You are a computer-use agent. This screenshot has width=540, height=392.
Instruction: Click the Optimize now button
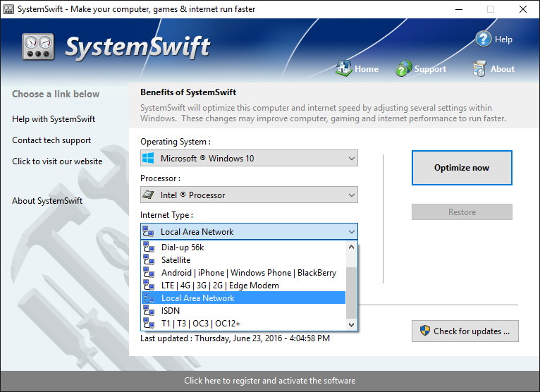coord(462,168)
